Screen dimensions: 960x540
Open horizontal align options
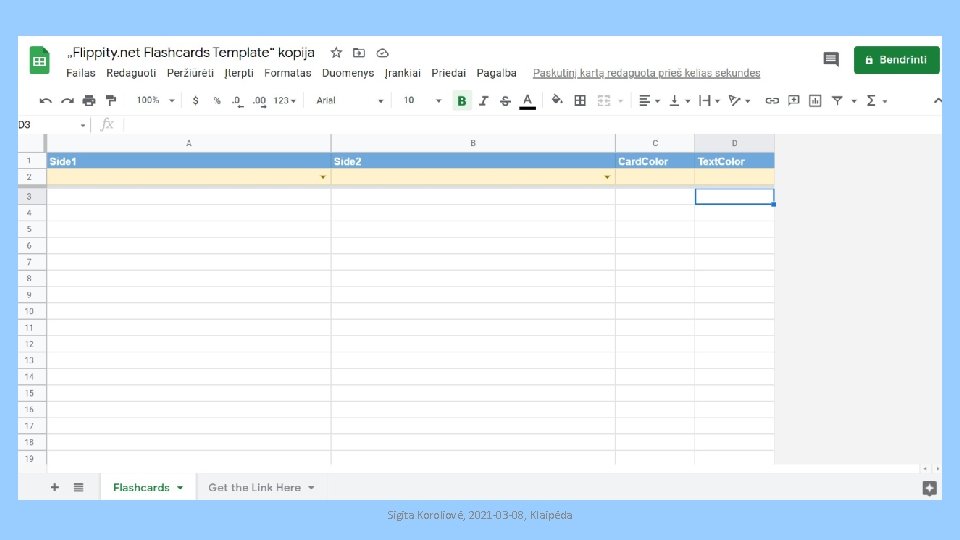[649, 100]
